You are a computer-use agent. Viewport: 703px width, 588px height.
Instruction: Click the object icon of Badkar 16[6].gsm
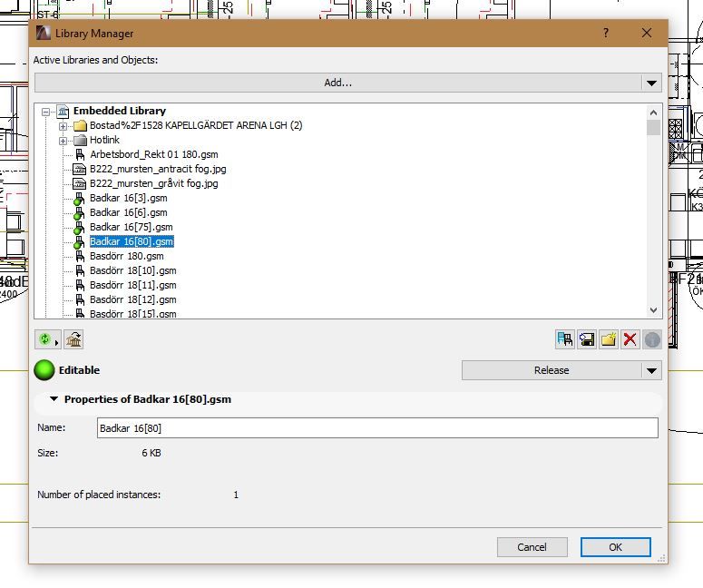coord(79,212)
